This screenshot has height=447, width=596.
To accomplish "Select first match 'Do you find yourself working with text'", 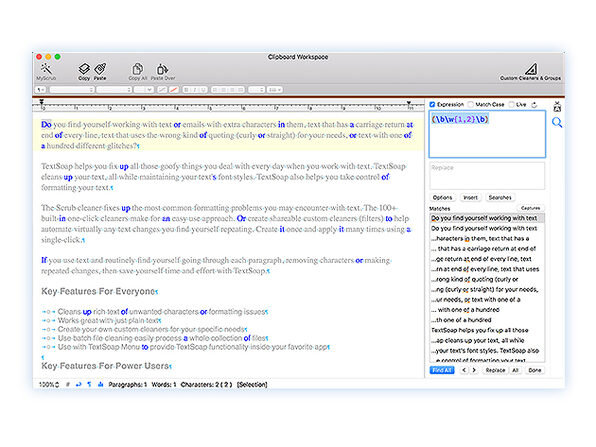I will point(487,218).
